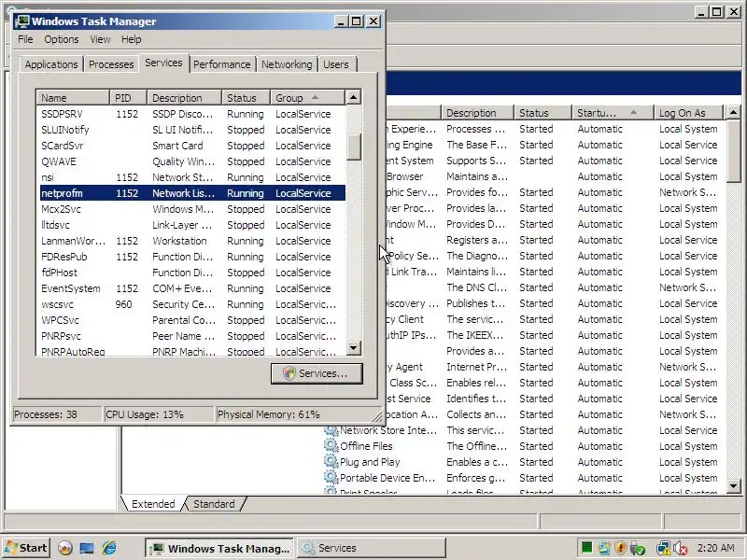Screen dimensions: 747x560
Task: Switch to the Networking tab
Action: click(287, 64)
